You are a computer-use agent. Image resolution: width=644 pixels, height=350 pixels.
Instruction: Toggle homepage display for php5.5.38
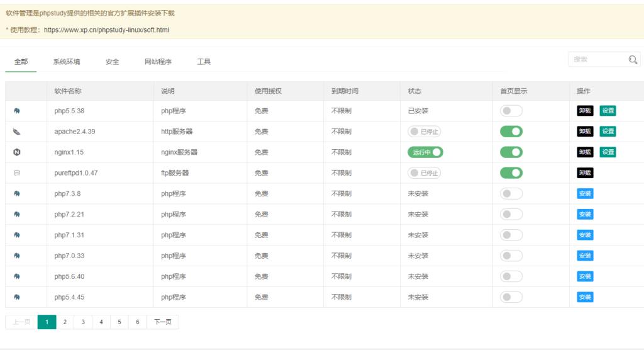click(511, 111)
